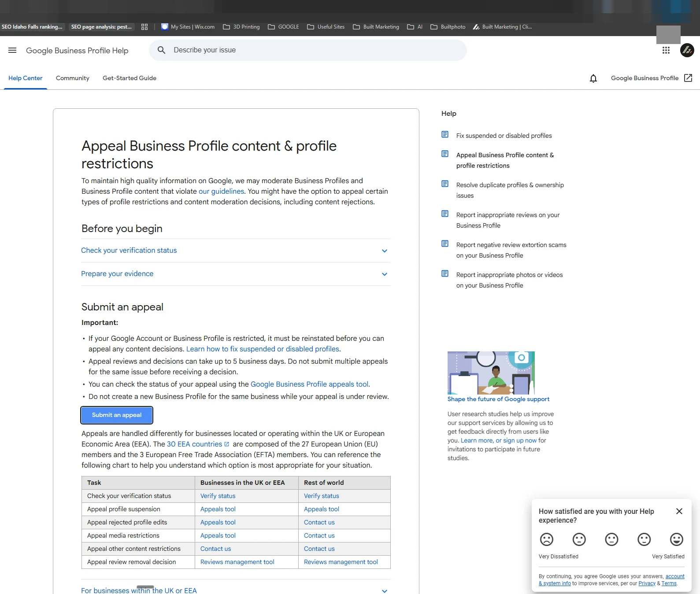Click article icon for Fix suspended profiles

point(445,134)
